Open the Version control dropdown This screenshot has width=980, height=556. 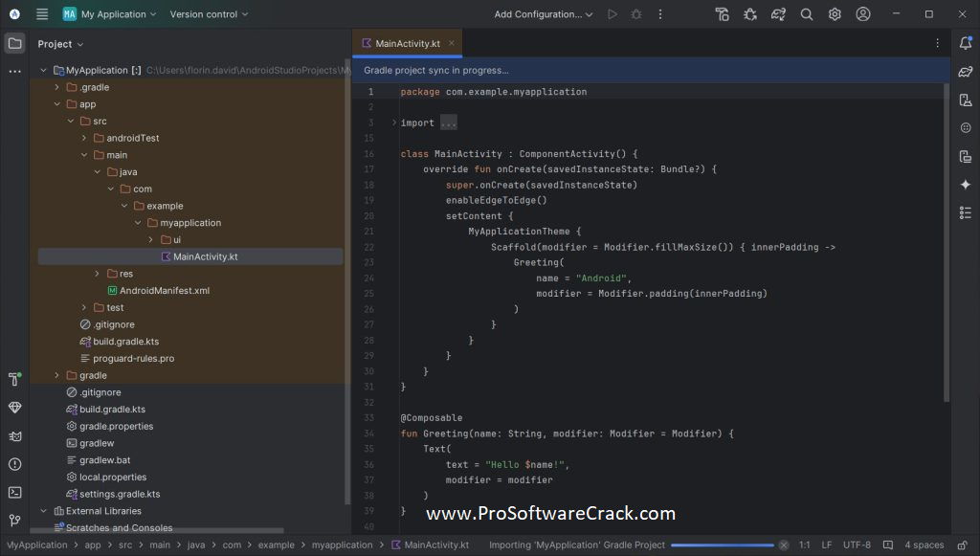pos(209,13)
